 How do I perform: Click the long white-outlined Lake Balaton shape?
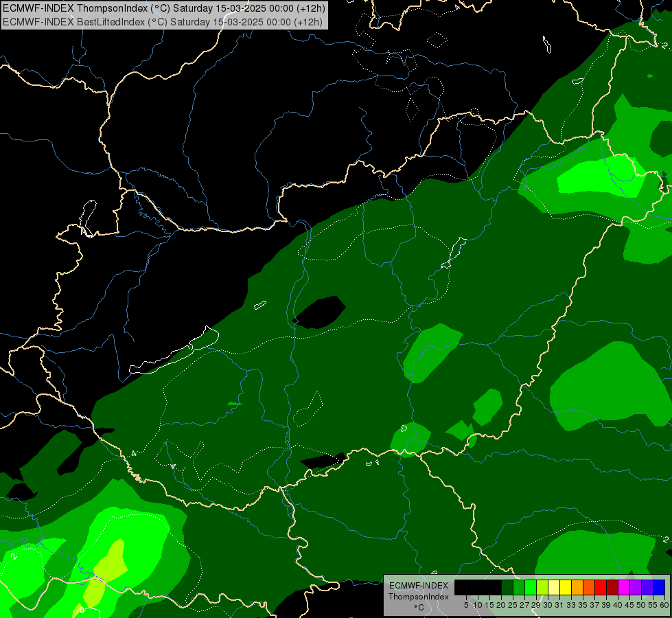tap(175, 352)
